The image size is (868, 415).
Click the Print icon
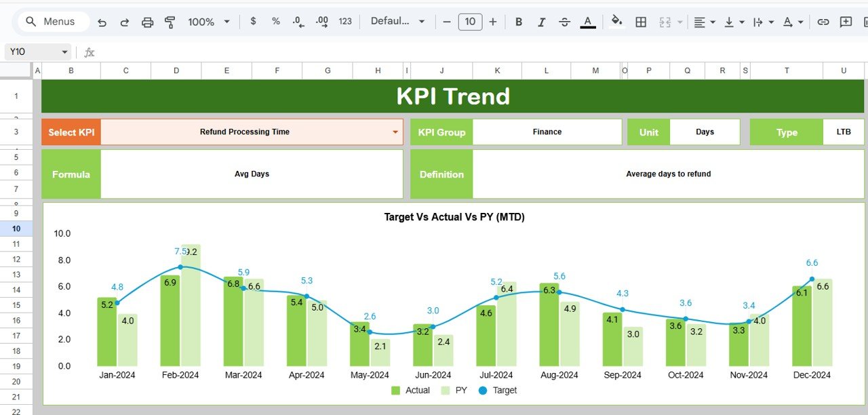pyautogui.click(x=147, y=22)
